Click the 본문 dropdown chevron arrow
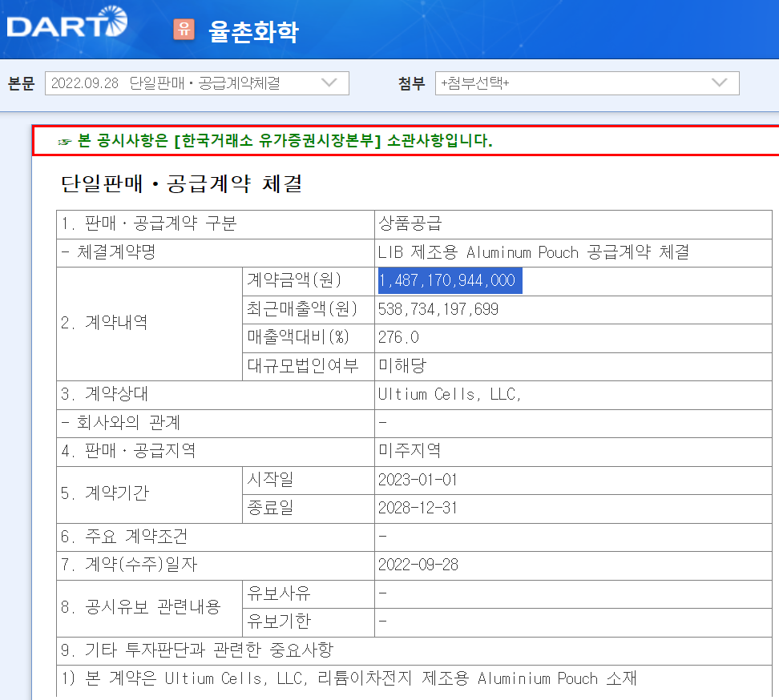 coord(329,82)
